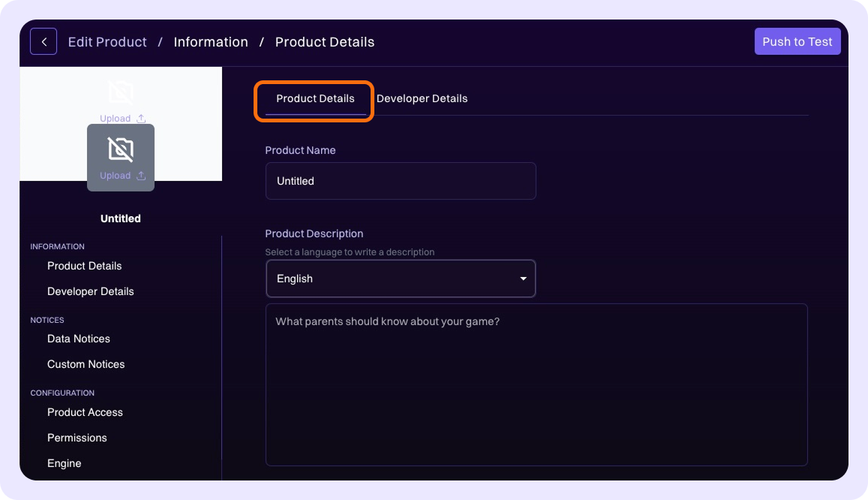
Task: Open the Permissions section
Action: (77, 438)
